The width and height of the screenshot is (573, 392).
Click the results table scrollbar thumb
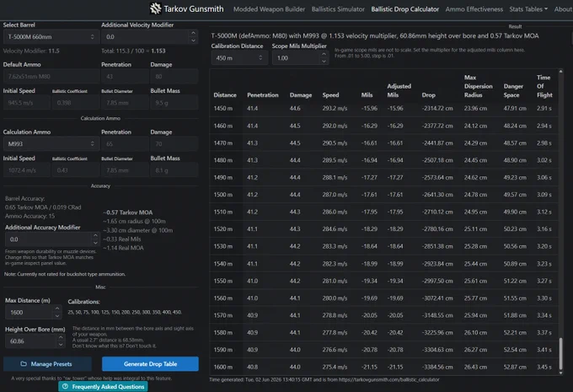pyautogui.click(x=561, y=353)
